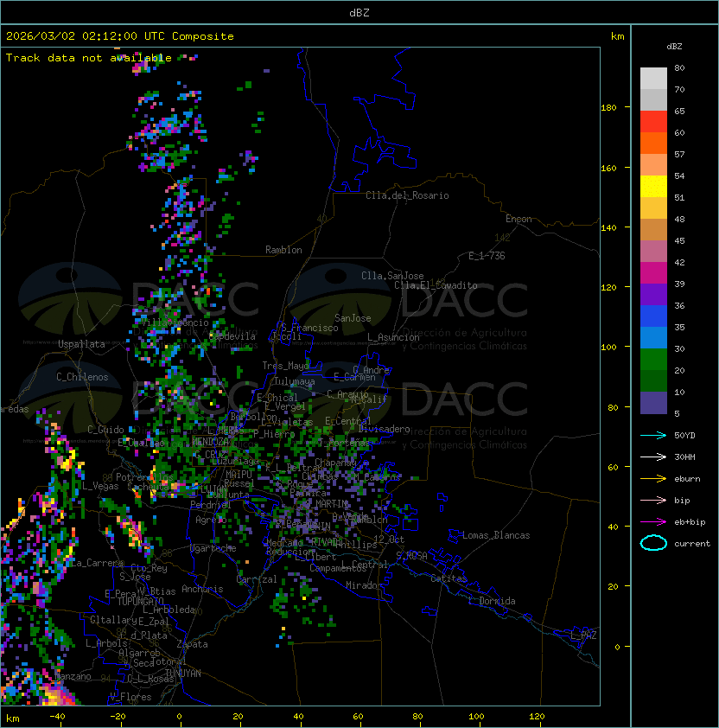719x728 pixels.
Task: Click the 'dBZ' title at top center
Action: point(359,12)
